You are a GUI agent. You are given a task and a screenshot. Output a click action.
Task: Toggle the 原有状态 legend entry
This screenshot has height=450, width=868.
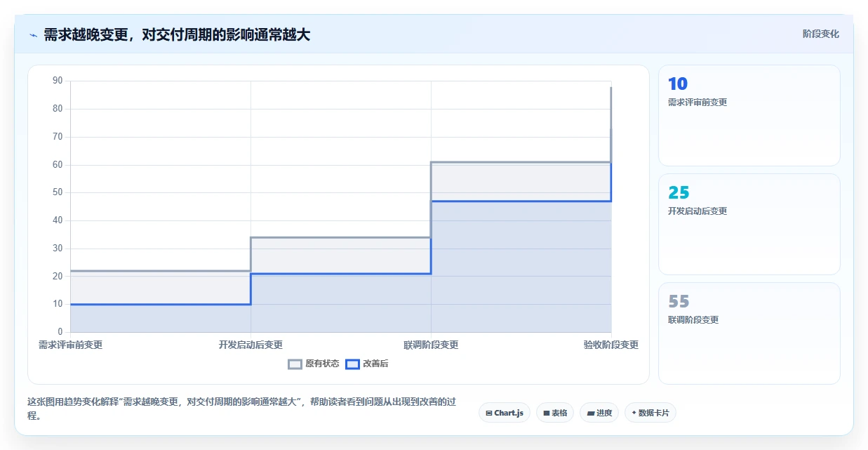[314, 364]
